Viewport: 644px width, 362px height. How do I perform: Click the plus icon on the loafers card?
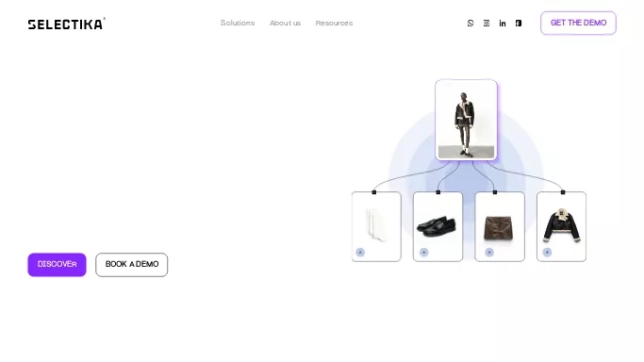coord(424,252)
